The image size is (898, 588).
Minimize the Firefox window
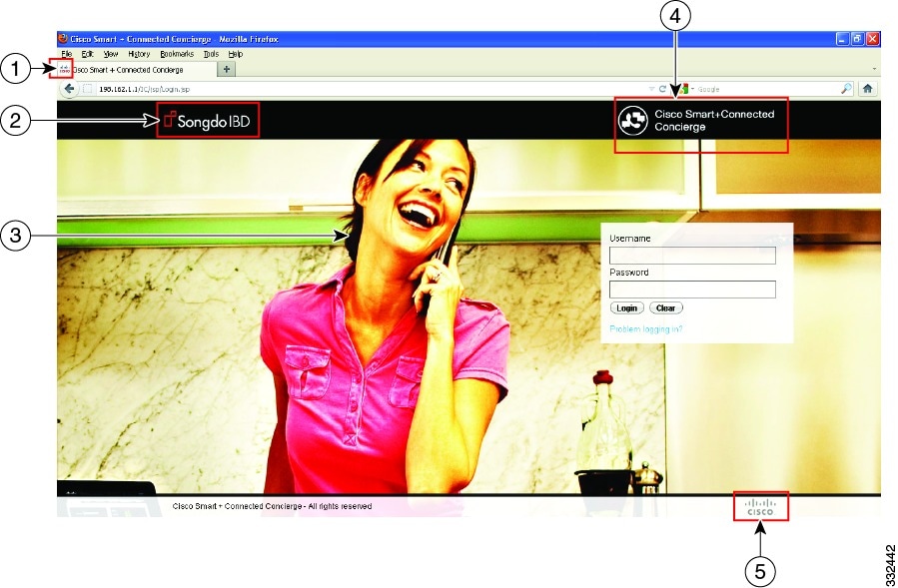(842, 39)
